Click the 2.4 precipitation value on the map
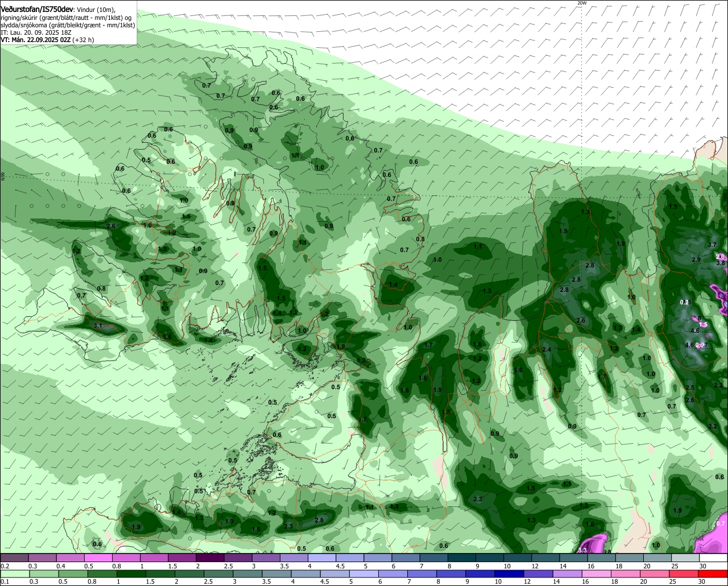Screen dimensions: 728x586 click(547, 349)
